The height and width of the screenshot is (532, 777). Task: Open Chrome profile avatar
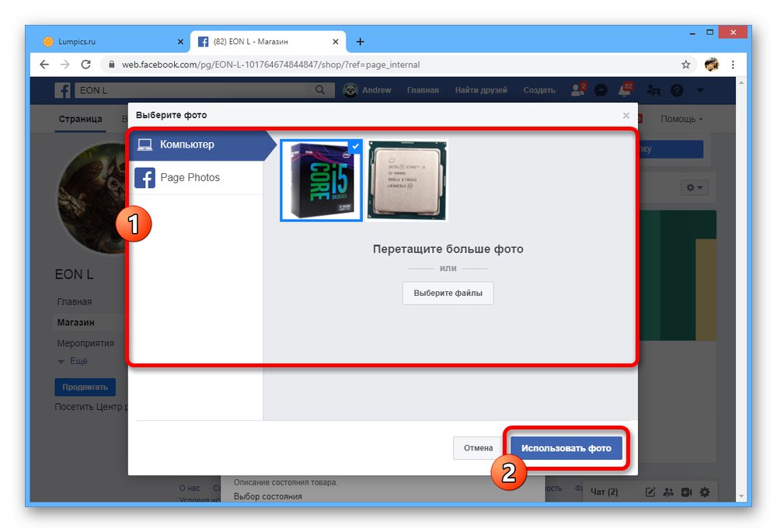coord(712,64)
